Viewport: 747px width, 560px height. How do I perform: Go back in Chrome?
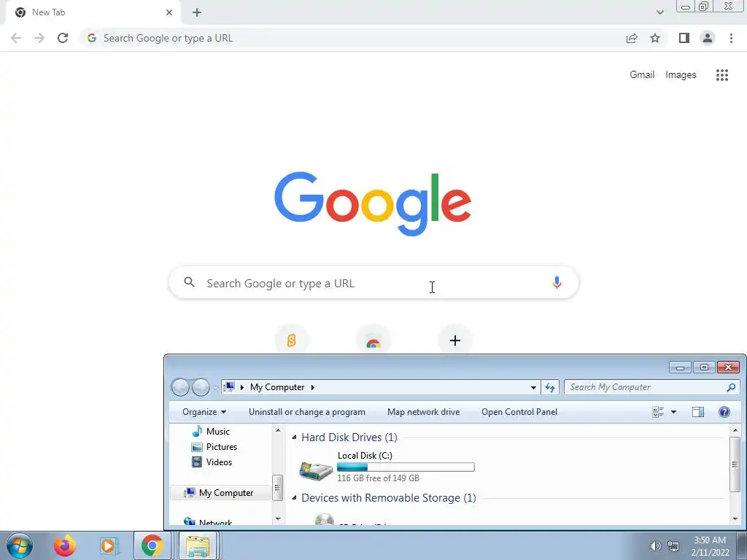[x=16, y=38]
